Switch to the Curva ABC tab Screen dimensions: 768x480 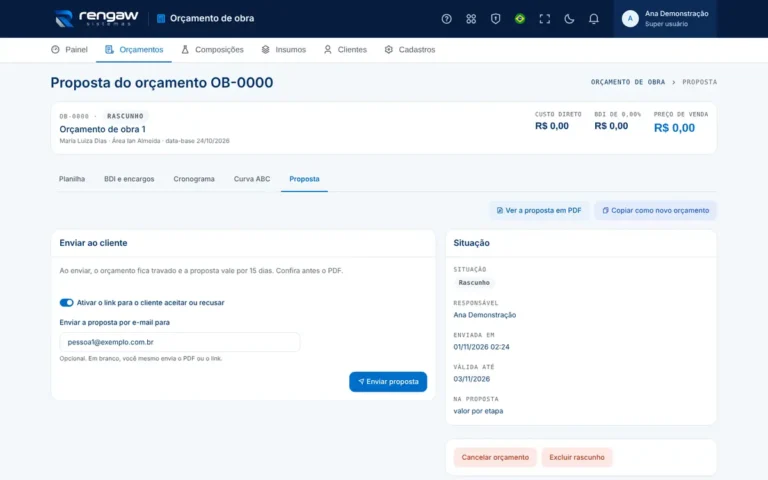(x=252, y=179)
